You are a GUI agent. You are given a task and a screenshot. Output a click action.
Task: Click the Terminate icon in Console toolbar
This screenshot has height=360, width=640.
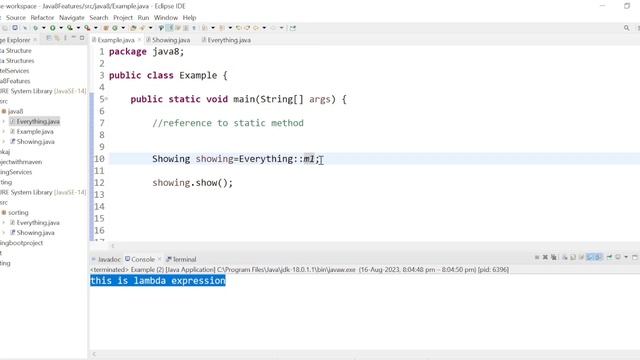point(537,257)
